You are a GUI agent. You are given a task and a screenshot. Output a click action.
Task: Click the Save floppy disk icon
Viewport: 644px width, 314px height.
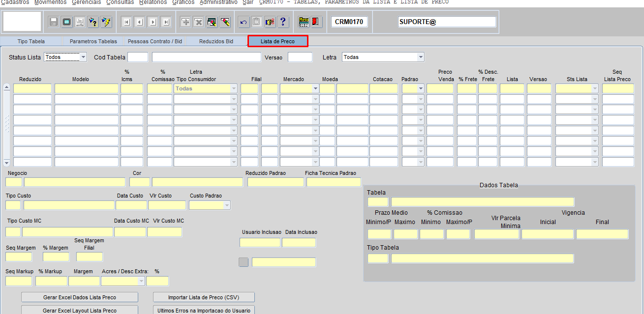point(54,22)
